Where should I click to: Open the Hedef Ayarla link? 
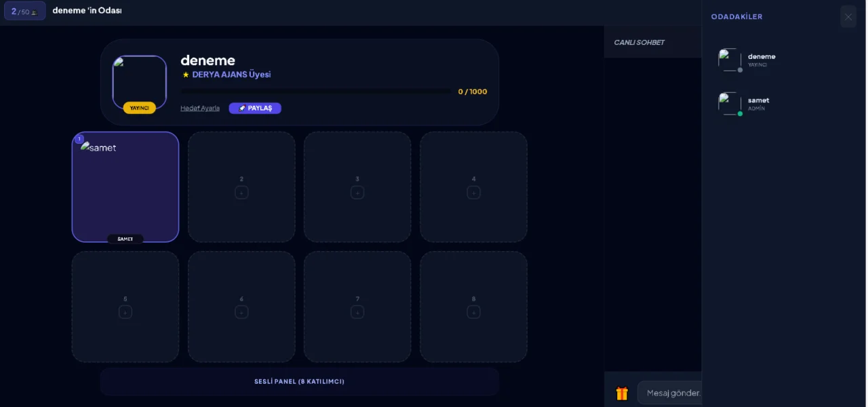(200, 108)
